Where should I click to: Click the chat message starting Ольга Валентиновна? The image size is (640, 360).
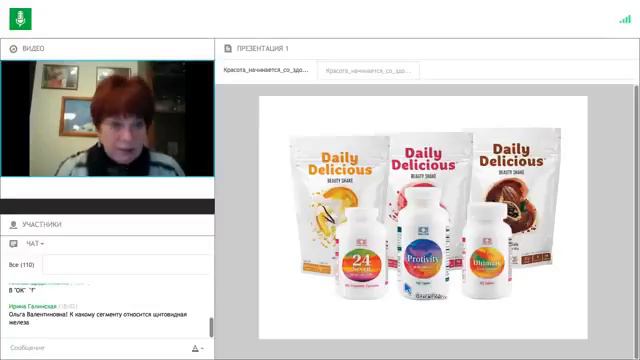[x=98, y=318]
